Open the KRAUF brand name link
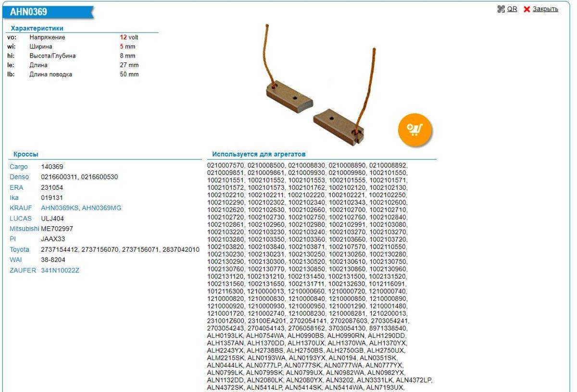The height and width of the screenshot is (392, 577). [x=21, y=208]
